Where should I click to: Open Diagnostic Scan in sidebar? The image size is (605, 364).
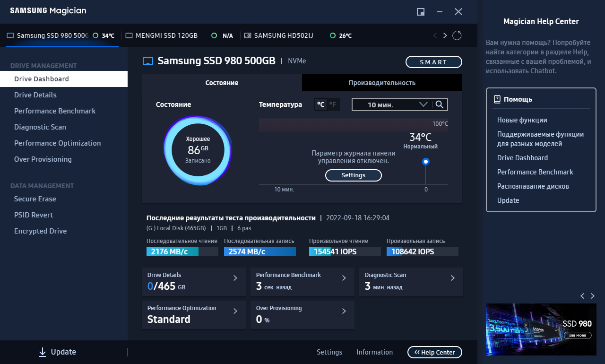(64, 127)
